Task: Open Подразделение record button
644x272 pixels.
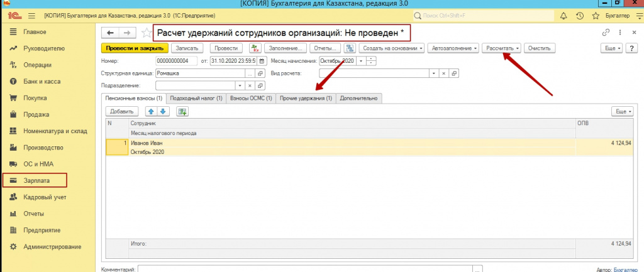Action: pos(260,85)
